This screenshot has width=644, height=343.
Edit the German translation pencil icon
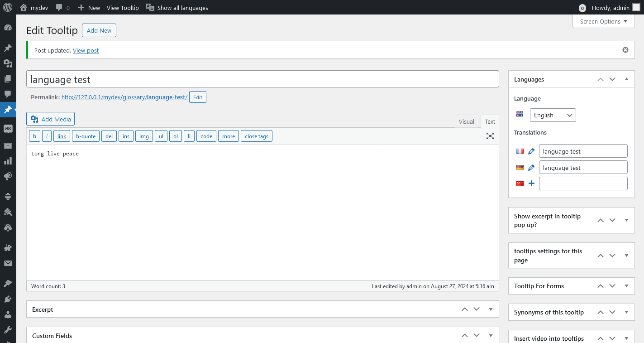(531, 167)
